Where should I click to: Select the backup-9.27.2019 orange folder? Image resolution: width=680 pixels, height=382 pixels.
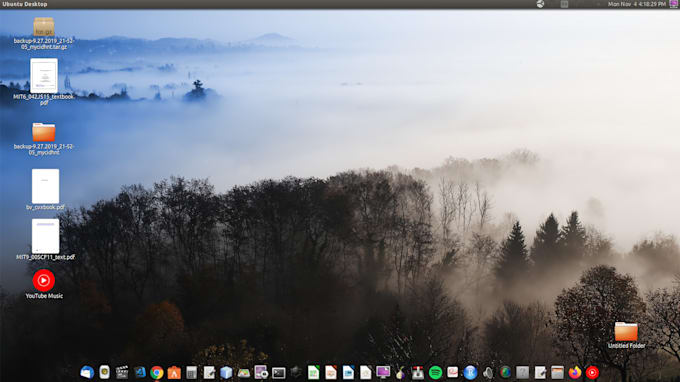tap(44, 139)
